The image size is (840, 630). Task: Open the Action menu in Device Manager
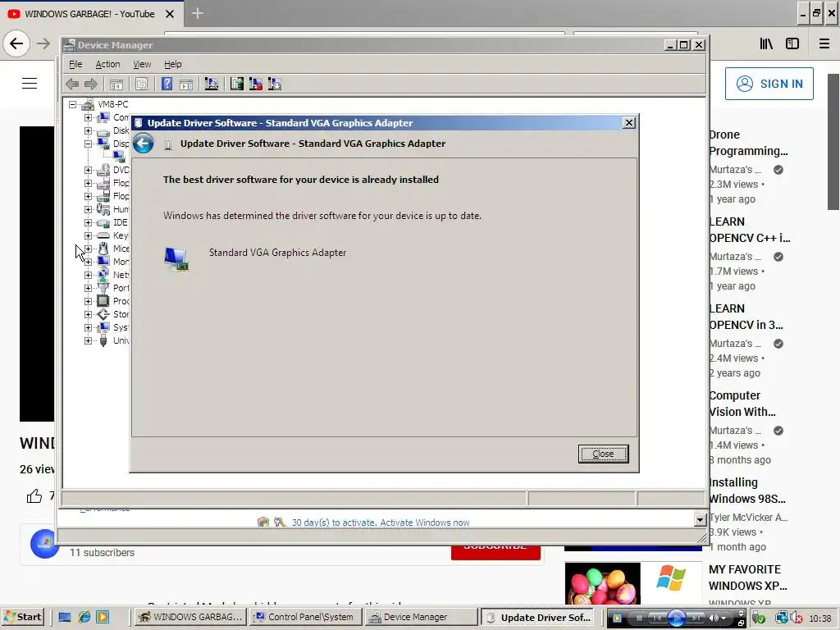[x=107, y=64]
